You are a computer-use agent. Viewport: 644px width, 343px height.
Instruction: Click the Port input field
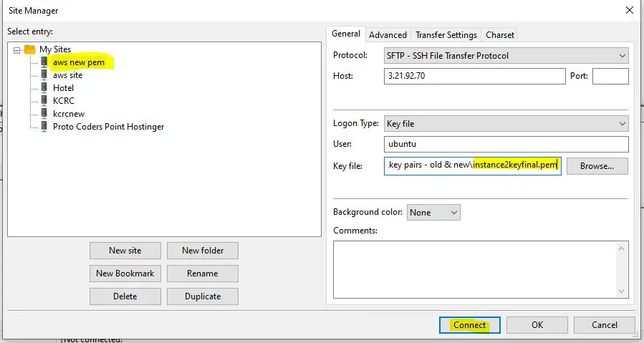click(x=610, y=76)
